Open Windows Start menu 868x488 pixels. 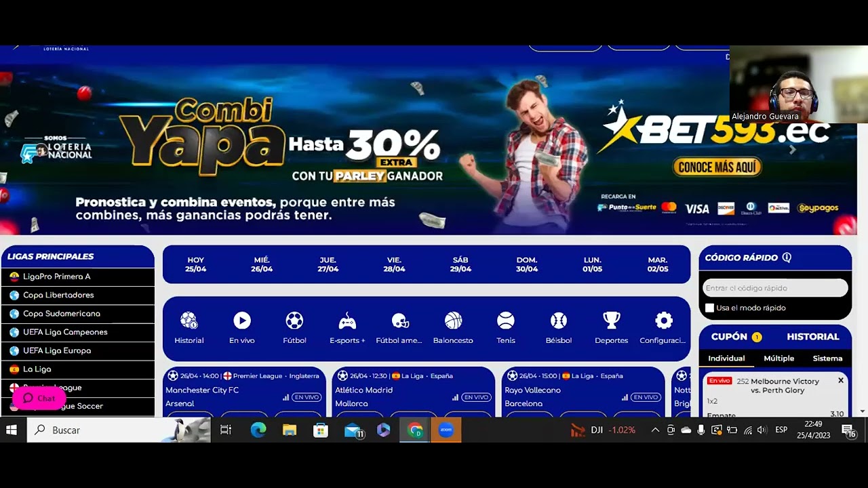pos(12,430)
